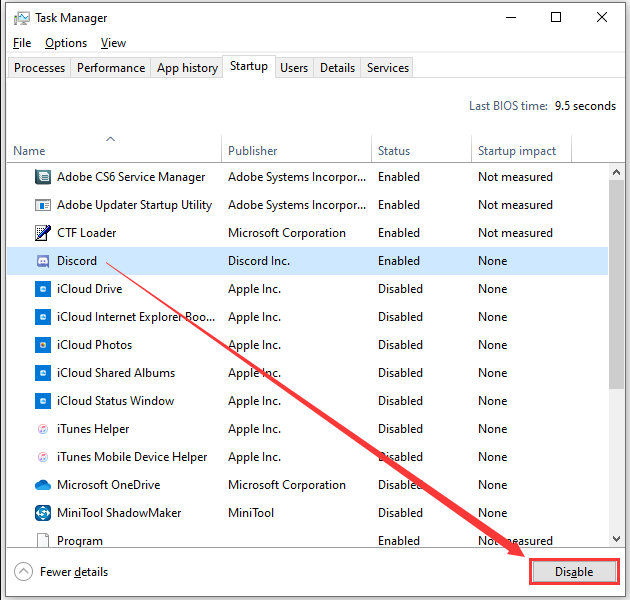This screenshot has width=630, height=600.
Task: Click Enabled status in the Discord row
Action: click(x=399, y=261)
